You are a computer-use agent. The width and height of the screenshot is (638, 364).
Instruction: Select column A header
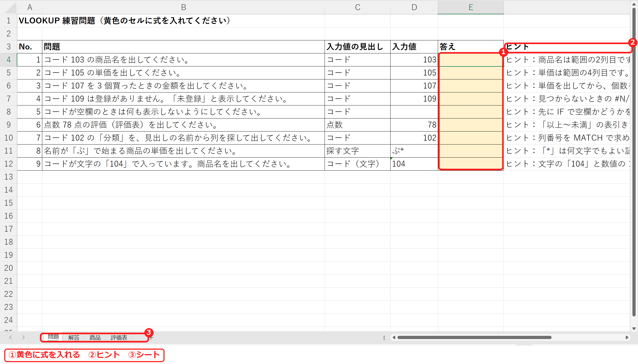(x=30, y=7)
